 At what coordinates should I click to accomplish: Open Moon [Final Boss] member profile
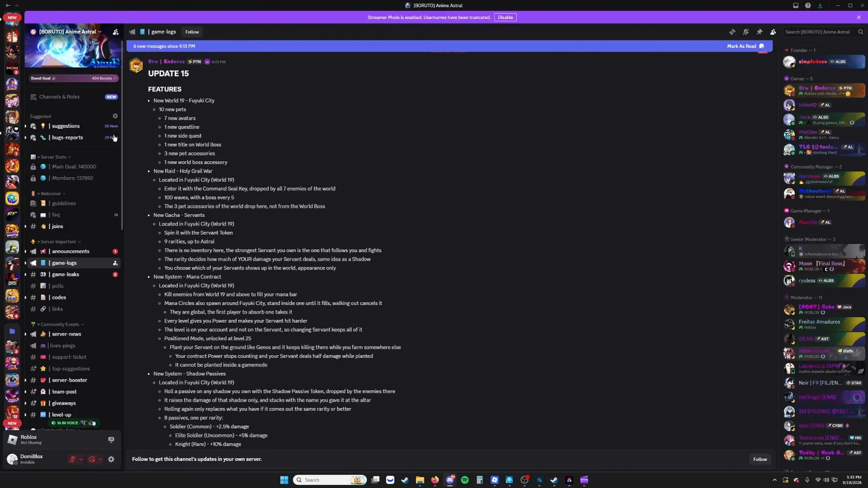(824, 266)
